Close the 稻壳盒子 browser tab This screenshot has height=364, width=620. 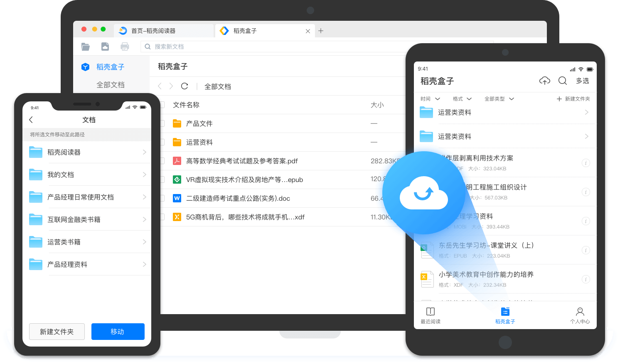[308, 31]
